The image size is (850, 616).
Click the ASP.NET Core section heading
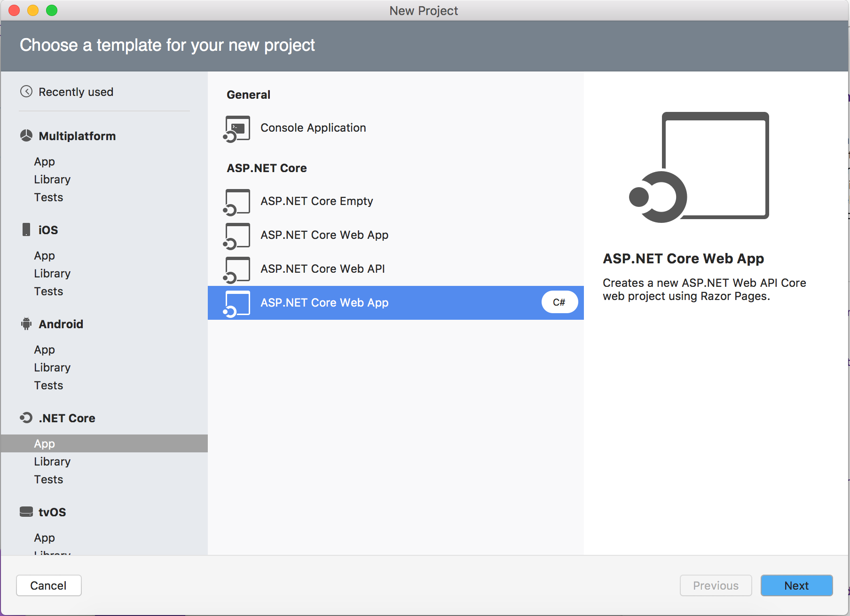[x=267, y=168]
